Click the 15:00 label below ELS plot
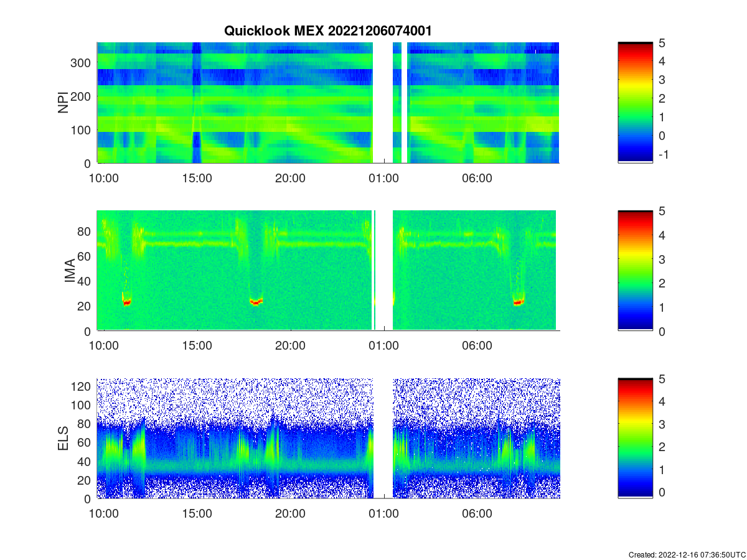This screenshot has width=747, height=560. 197,514
